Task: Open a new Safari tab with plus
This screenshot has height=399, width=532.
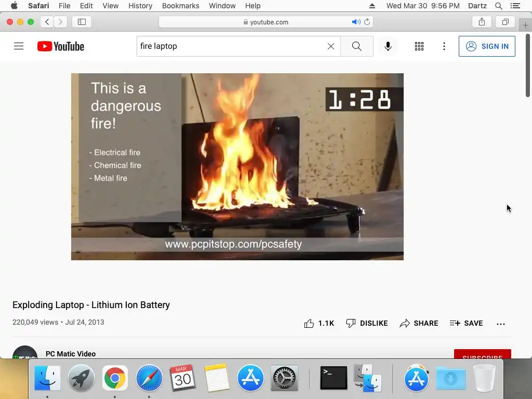Action: click(525, 25)
